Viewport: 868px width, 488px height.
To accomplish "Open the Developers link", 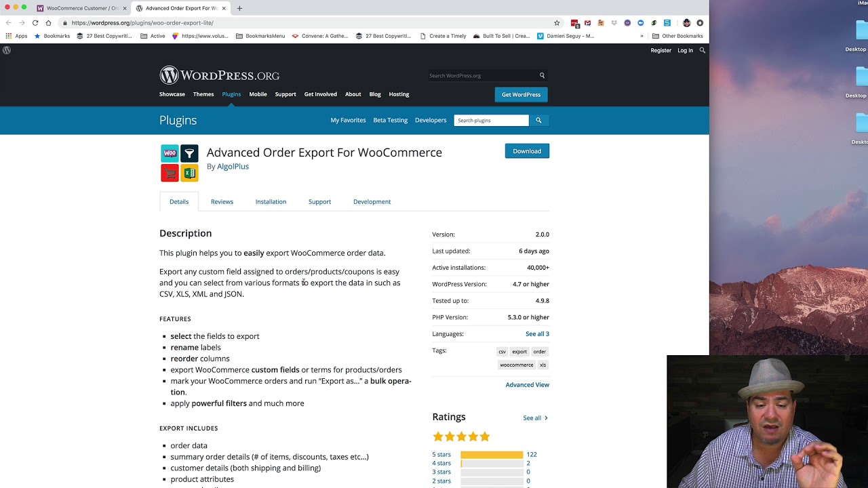I will 431,120.
